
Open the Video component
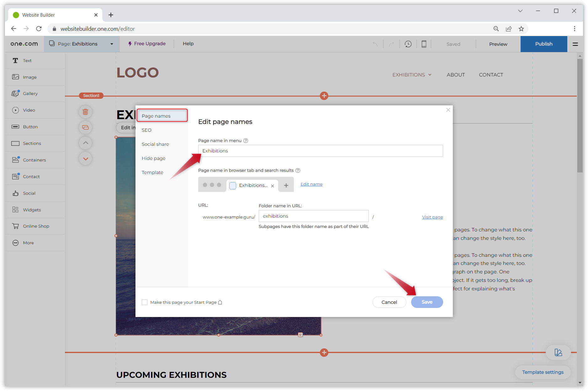point(35,110)
